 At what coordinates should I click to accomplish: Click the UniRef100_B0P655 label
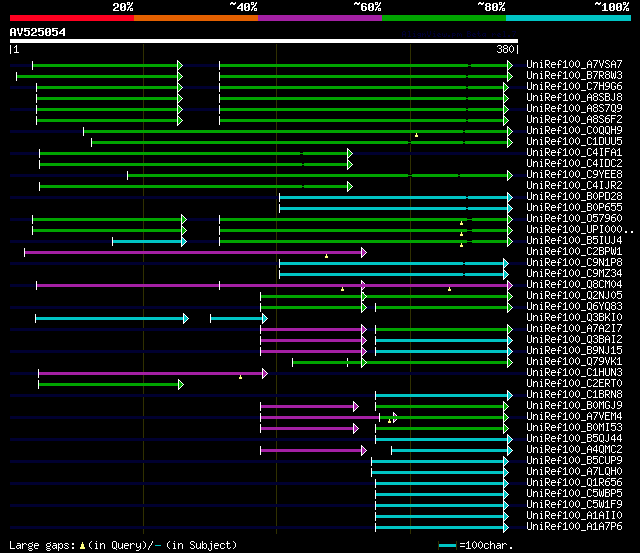[574, 208]
